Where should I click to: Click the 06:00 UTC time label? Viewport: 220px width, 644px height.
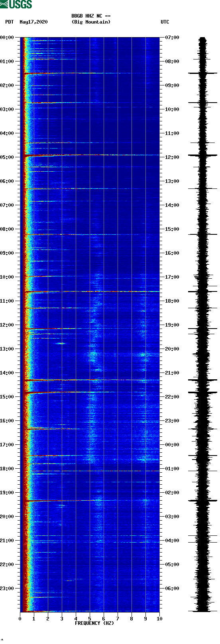(x=172, y=589)
